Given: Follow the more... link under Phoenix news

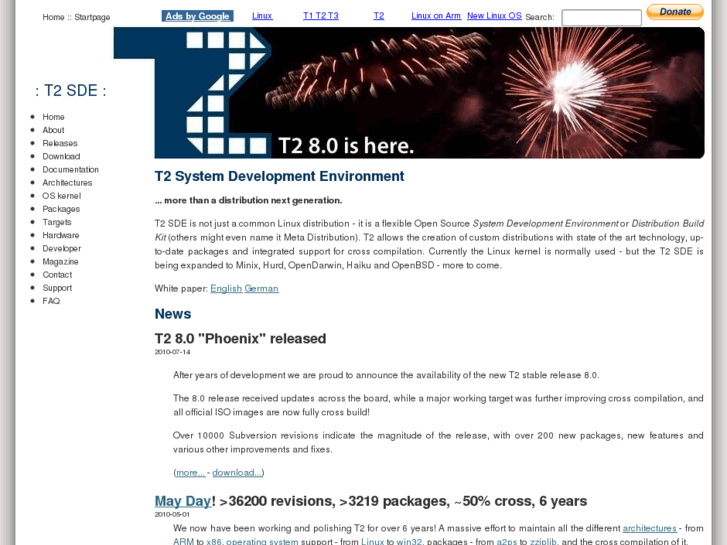Looking at the screenshot, I should pyautogui.click(x=191, y=472).
